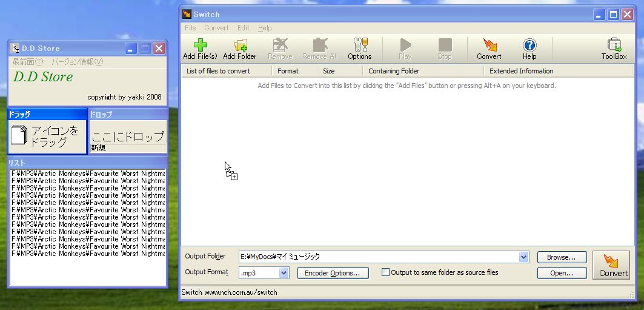Image resolution: width=644 pixels, height=310 pixels.
Task: Click the document stack drag icon in D.D Store
Action: pos(19,135)
